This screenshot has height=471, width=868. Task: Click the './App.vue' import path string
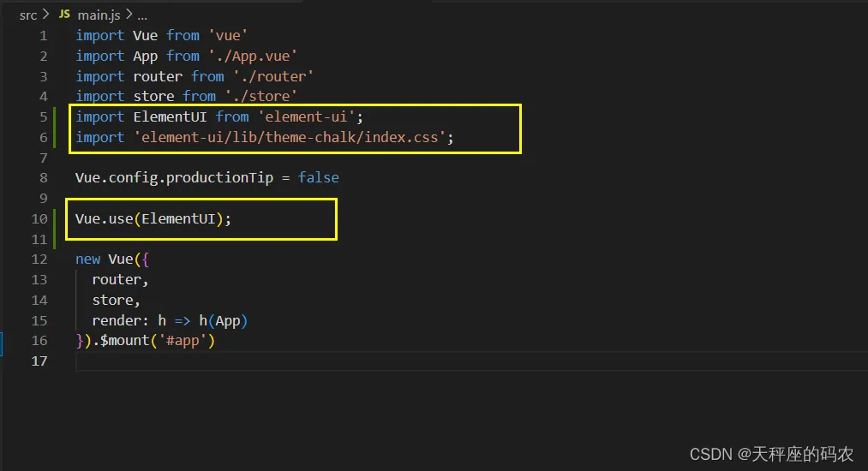[x=253, y=56]
